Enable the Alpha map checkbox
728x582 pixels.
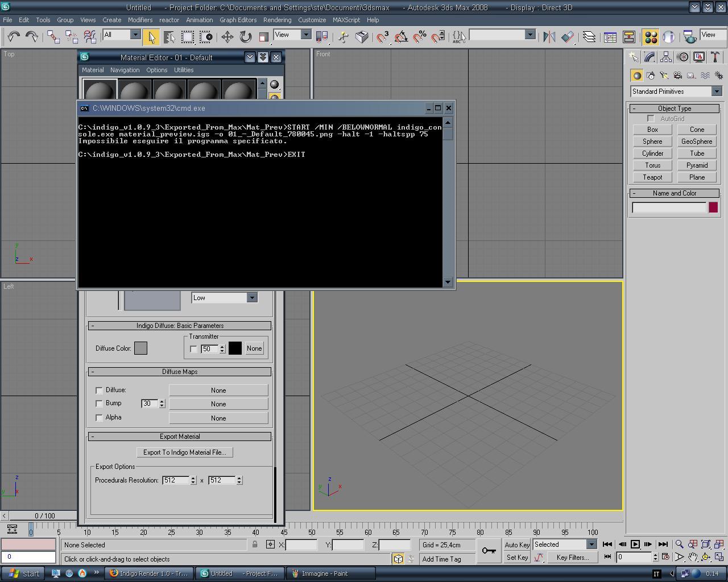[x=99, y=418]
